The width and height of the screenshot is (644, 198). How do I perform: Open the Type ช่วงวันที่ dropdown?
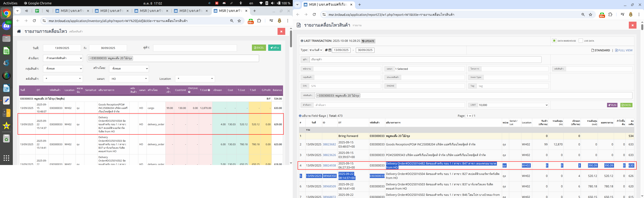(316, 50)
